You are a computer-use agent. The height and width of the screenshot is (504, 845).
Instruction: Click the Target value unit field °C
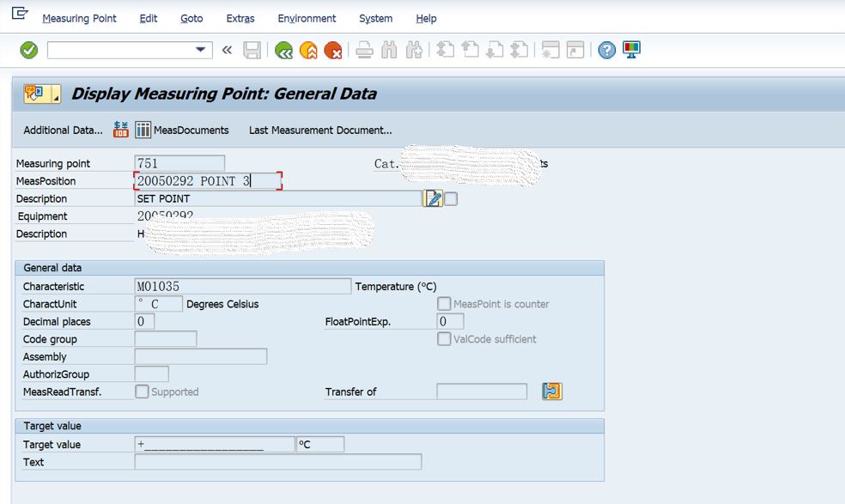(320, 444)
